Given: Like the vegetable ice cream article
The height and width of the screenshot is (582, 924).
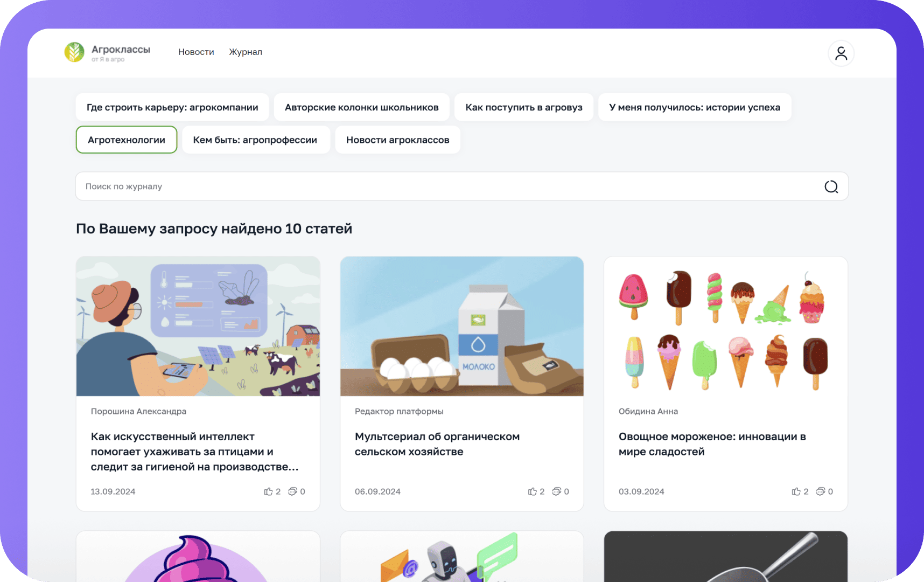Looking at the screenshot, I should 796,491.
